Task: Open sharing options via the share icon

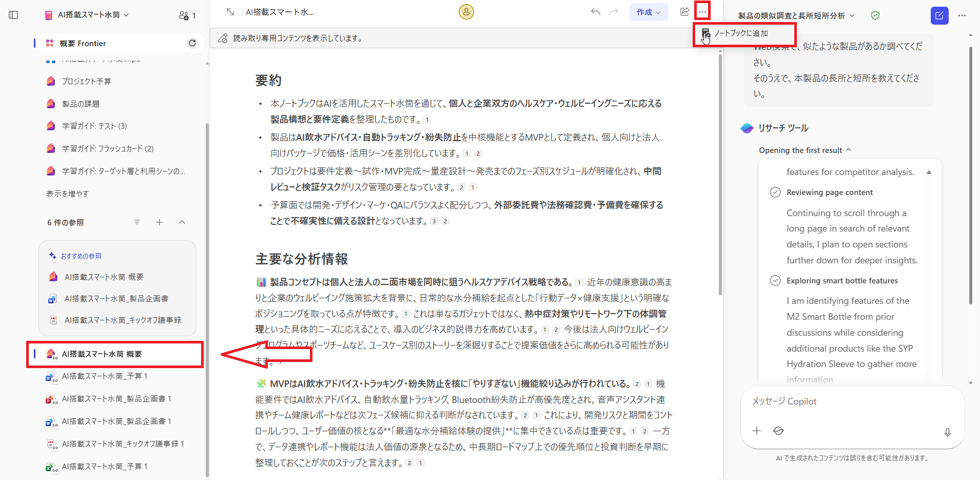Action: pyautogui.click(x=684, y=12)
